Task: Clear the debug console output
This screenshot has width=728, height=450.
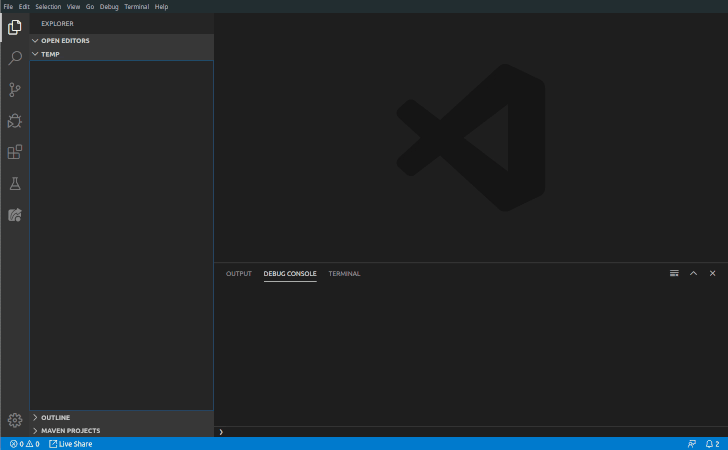Action: [x=674, y=274]
